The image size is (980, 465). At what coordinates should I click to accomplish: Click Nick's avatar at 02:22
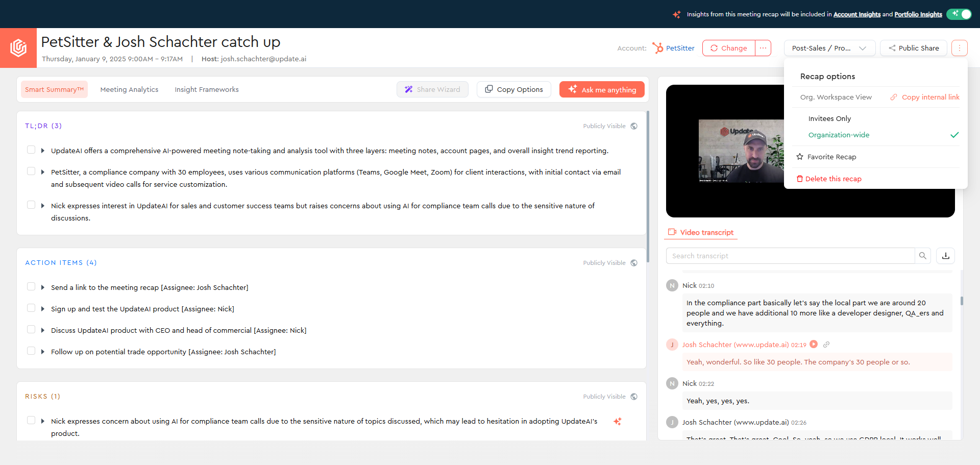[672, 383]
